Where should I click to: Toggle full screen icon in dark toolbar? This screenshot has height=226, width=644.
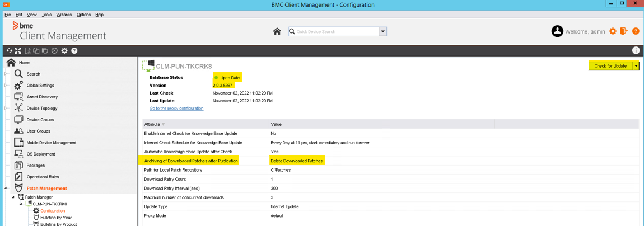click(18, 50)
